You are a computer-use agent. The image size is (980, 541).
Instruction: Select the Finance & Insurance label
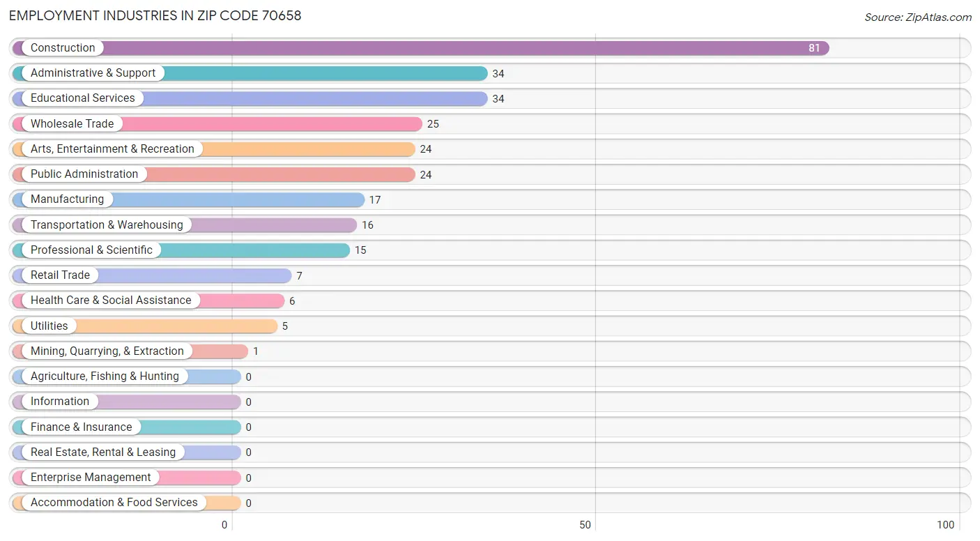[81, 427]
